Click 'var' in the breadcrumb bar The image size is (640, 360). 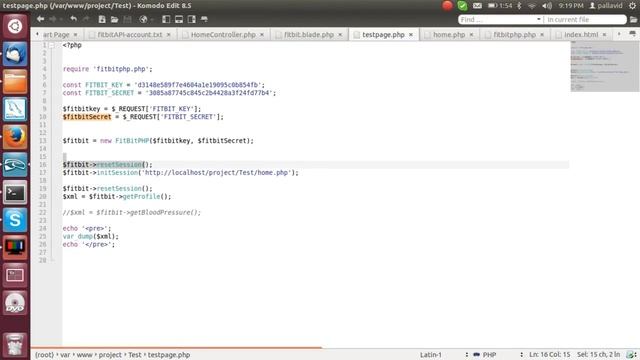[x=65, y=355]
